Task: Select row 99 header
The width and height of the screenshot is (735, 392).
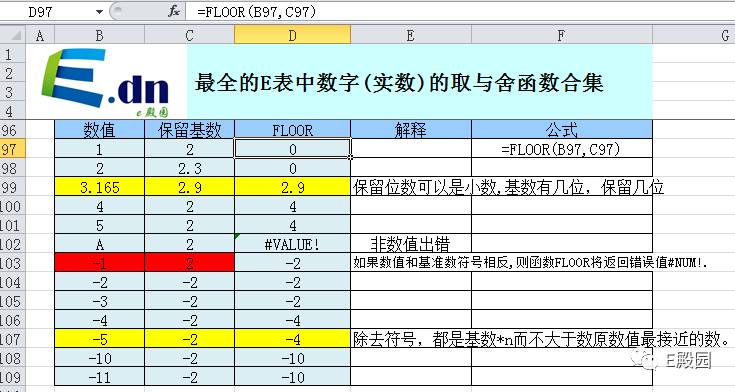Action: tap(12, 187)
